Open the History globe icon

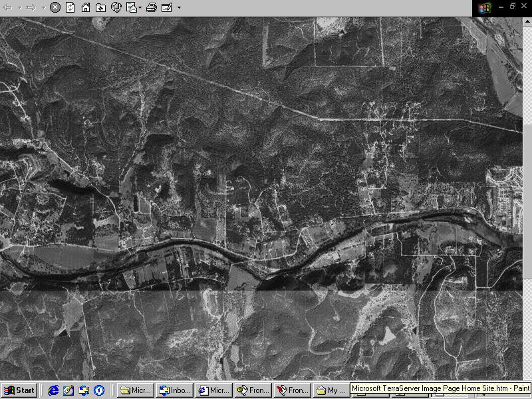[x=116, y=8]
